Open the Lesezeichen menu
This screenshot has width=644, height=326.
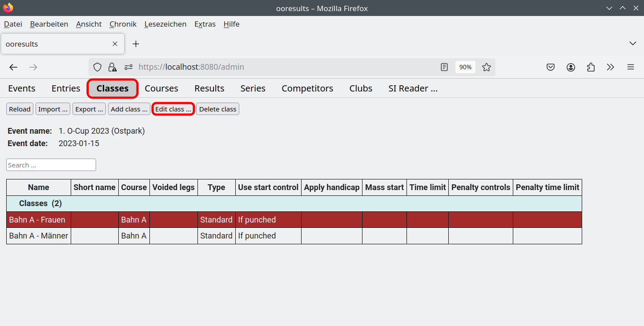[x=165, y=24]
